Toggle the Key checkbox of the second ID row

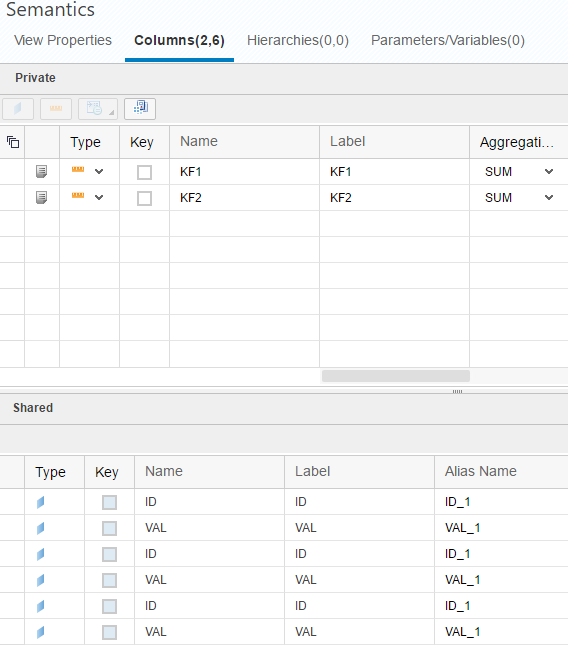[109, 554]
